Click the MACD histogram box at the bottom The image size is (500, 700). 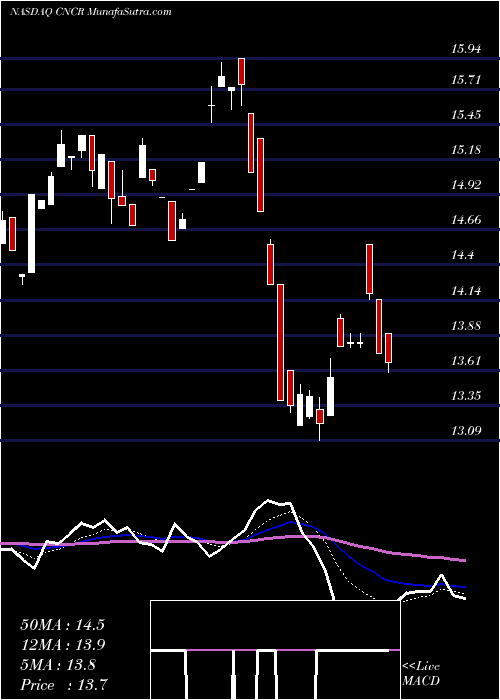click(x=275, y=650)
